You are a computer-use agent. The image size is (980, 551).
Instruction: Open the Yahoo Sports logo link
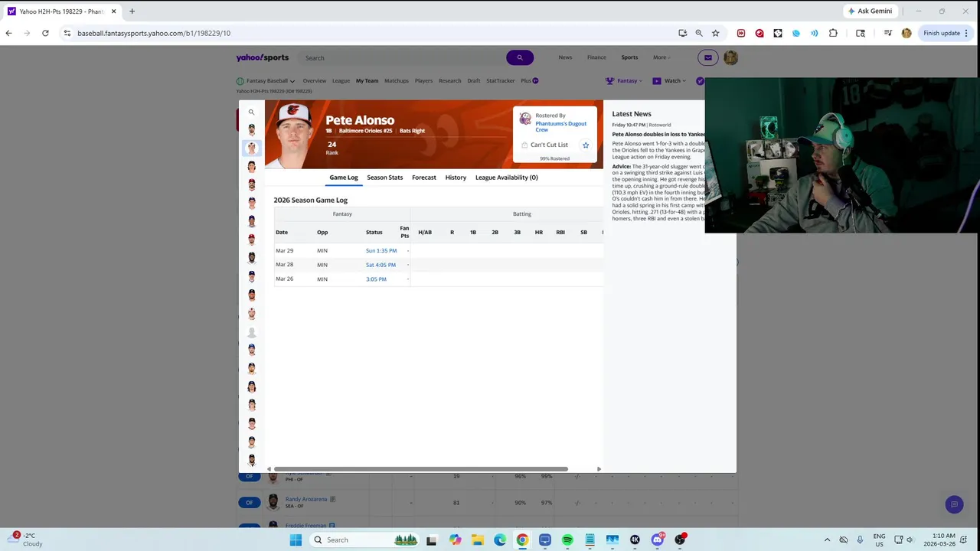tap(263, 57)
